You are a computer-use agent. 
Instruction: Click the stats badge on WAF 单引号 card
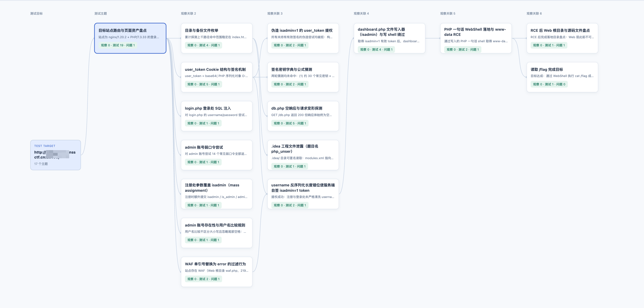(x=204, y=279)
